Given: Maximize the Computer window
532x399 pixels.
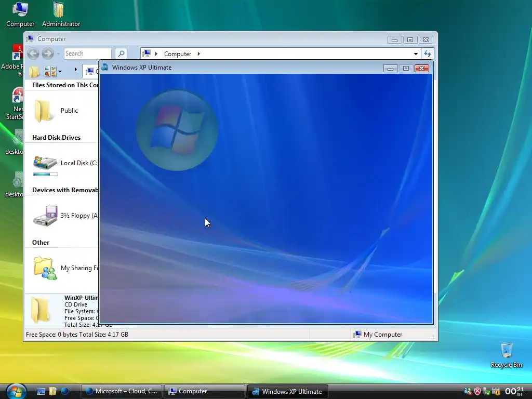Looking at the screenshot, I should tap(410, 40).
